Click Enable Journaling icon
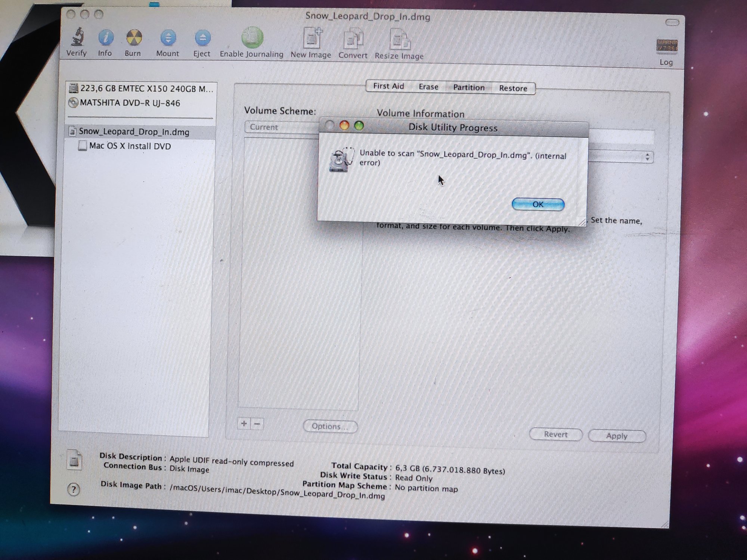This screenshot has height=560, width=747. point(252,38)
